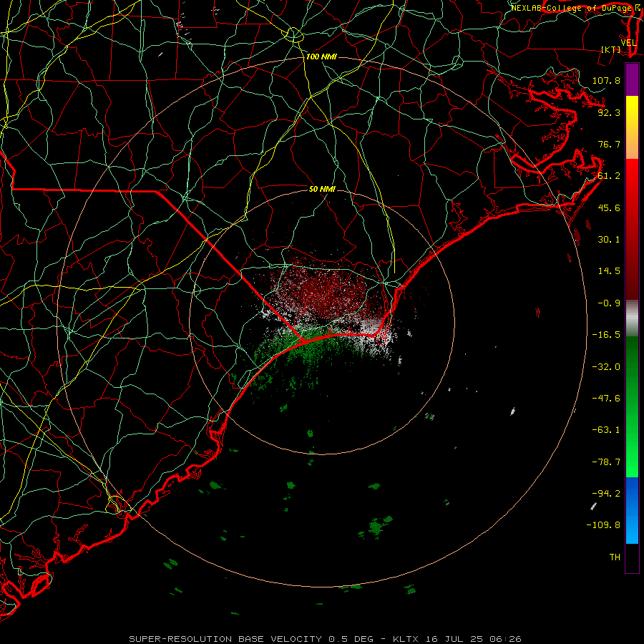Click the purple segment of the velocity color bar
The width and height of the screenshot is (644, 644).
click(632, 79)
